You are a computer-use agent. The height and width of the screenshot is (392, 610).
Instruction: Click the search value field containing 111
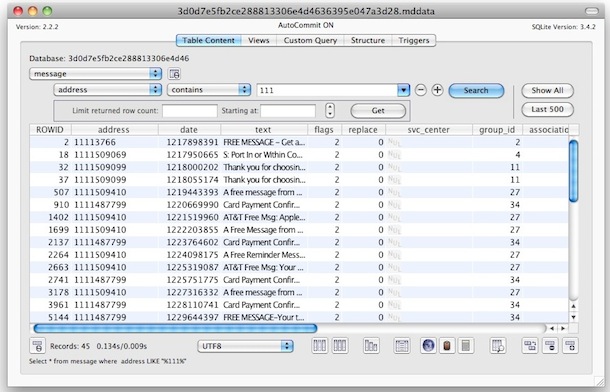point(327,90)
